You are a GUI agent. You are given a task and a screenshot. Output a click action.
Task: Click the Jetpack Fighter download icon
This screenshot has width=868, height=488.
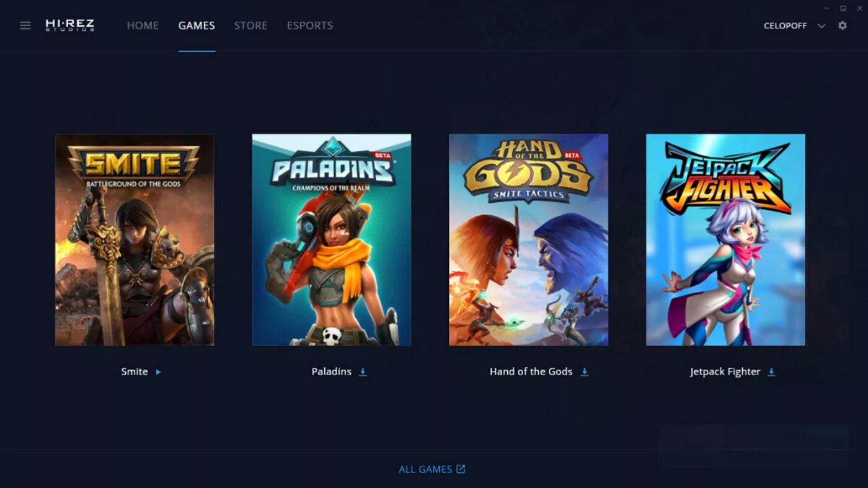[771, 372]
